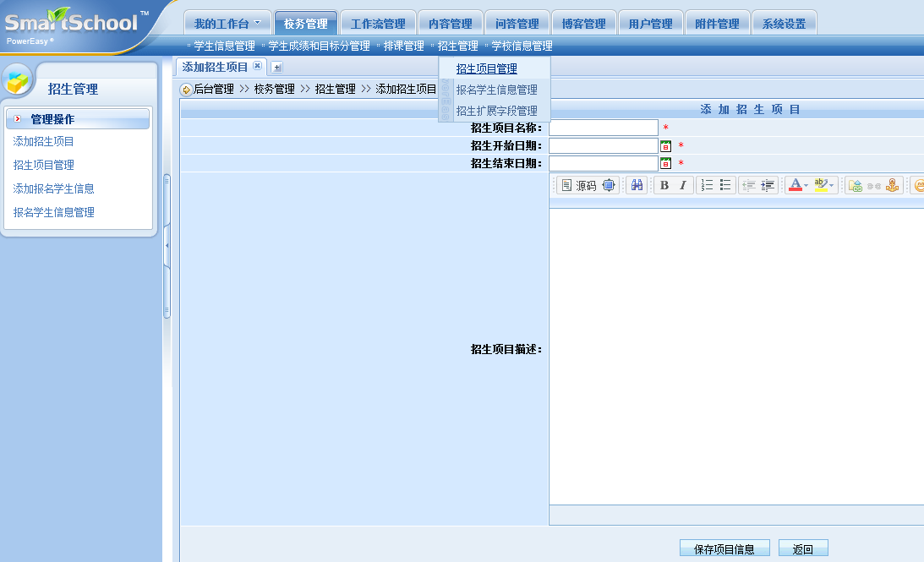Click the Bold formatting icon

click(x=664, y=186)
